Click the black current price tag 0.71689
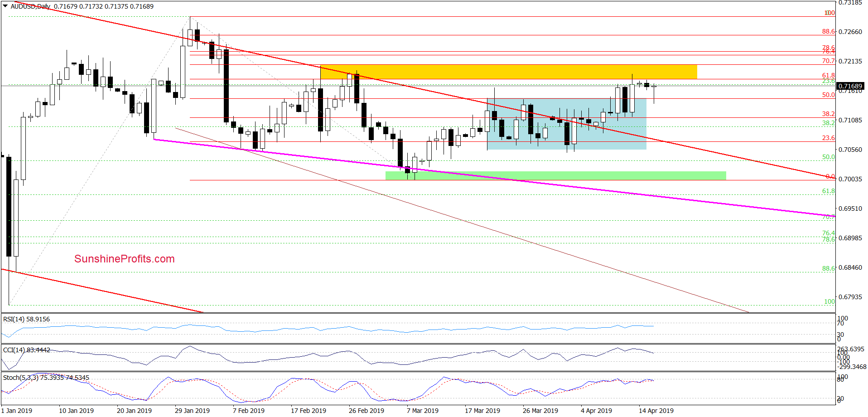The width and height of the screenshot is (868, 417). (850, 86)
